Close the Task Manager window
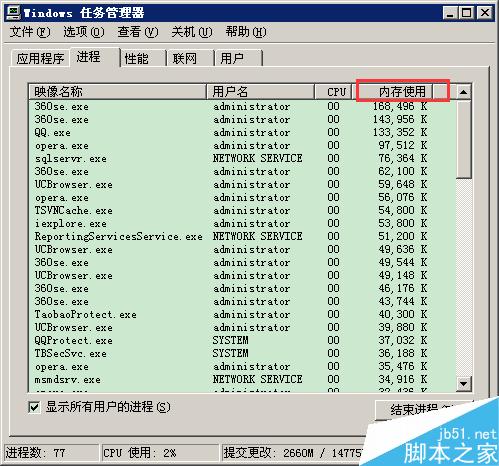Screen dimensions: 499x466 [485, 13]
